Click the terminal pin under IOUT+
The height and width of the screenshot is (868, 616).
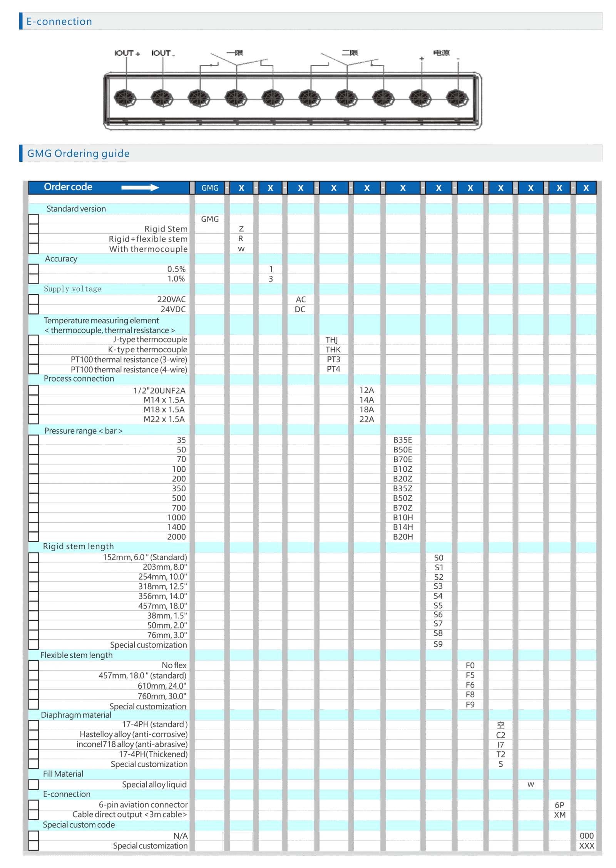pyautogui.click(x=125, y=98)
